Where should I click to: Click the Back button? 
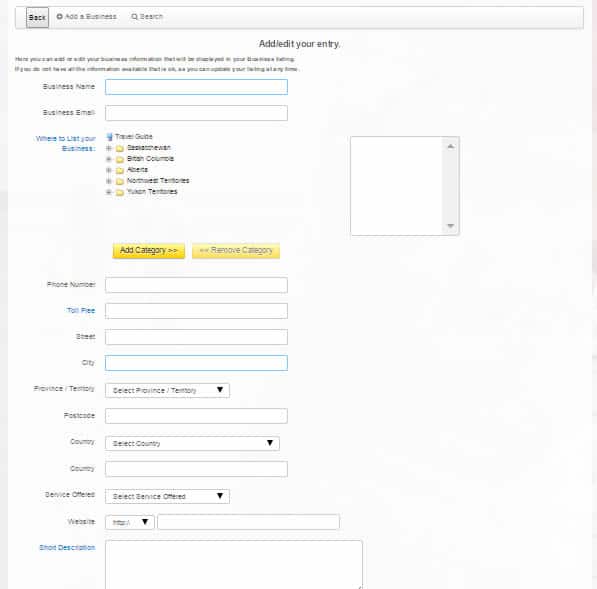[x=37, y=18]
